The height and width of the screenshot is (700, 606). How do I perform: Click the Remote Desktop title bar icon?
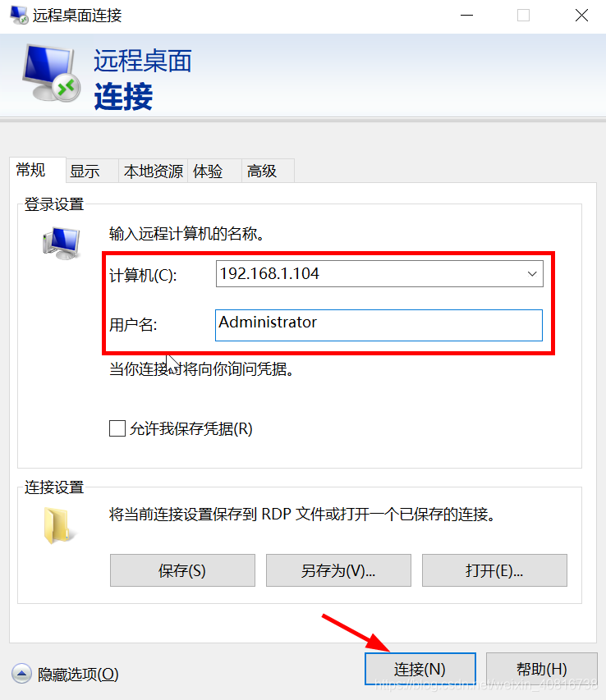pyautogui.click(x=19, y=15)
